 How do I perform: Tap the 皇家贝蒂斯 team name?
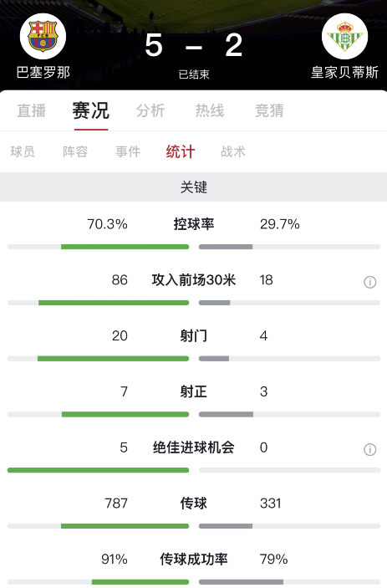coord(344,73)
